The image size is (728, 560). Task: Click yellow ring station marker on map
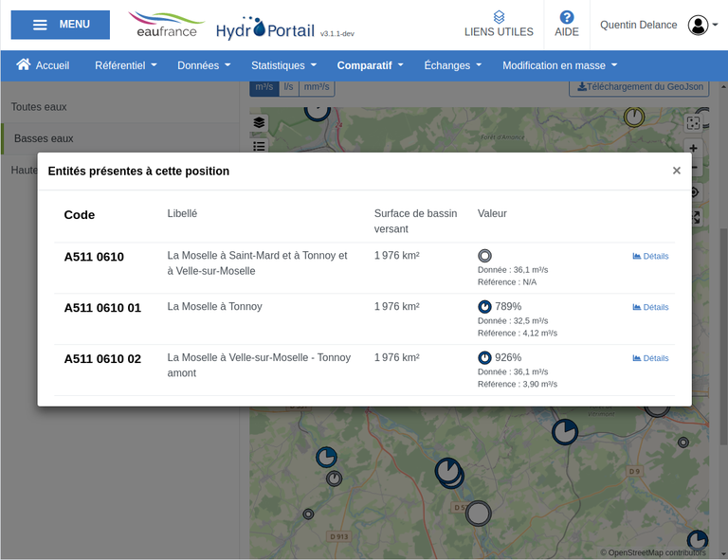coord(634,117)
